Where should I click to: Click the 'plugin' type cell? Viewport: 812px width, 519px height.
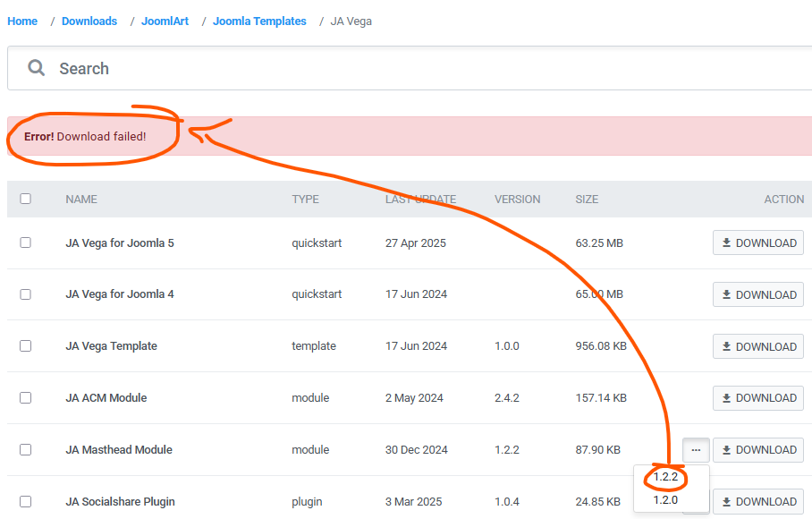pos(307,501)
